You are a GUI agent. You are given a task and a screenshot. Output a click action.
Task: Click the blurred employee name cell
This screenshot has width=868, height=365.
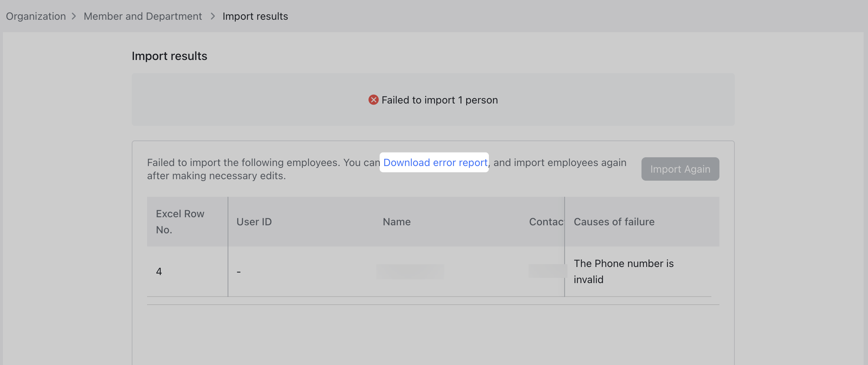point(410,271)
